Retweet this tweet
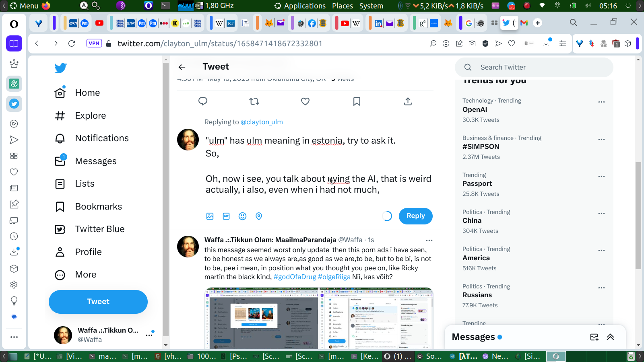The width and height of the screenshot is (644, 362). [254, 101]
